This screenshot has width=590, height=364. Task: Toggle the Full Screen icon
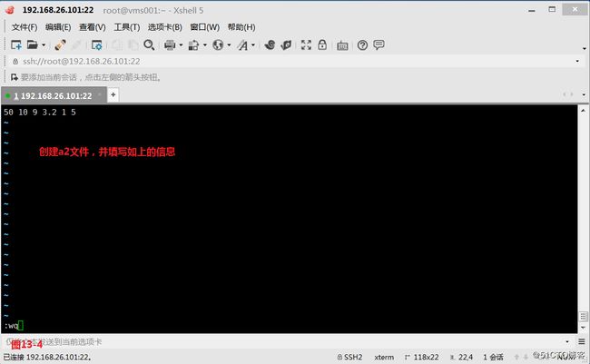tap(306, 45)
